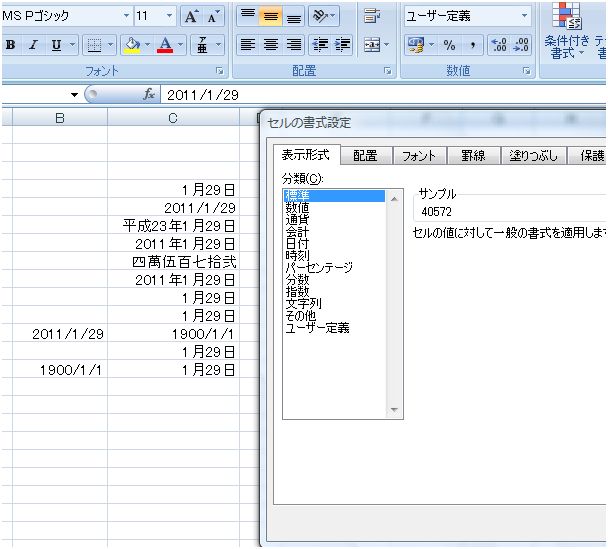This screenshot has height=549, width=608.
Task: Switch to the フォント dialog tab
Action: 419,156
